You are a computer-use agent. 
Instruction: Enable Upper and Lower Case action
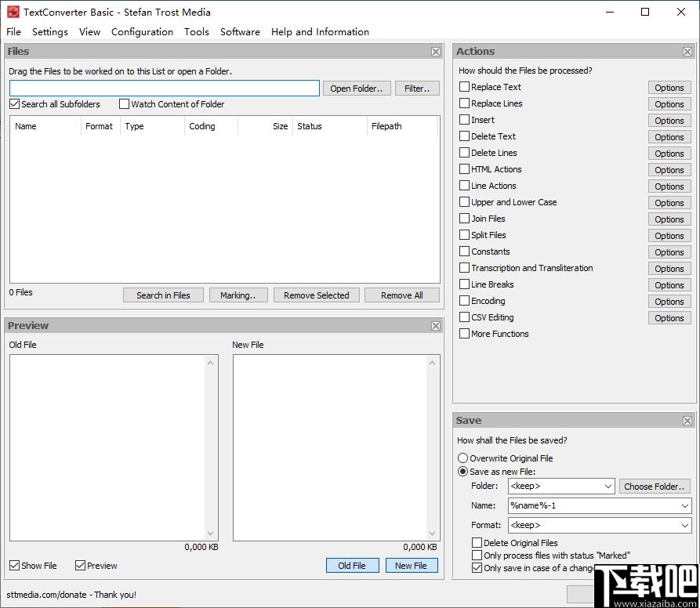(464, 202)
